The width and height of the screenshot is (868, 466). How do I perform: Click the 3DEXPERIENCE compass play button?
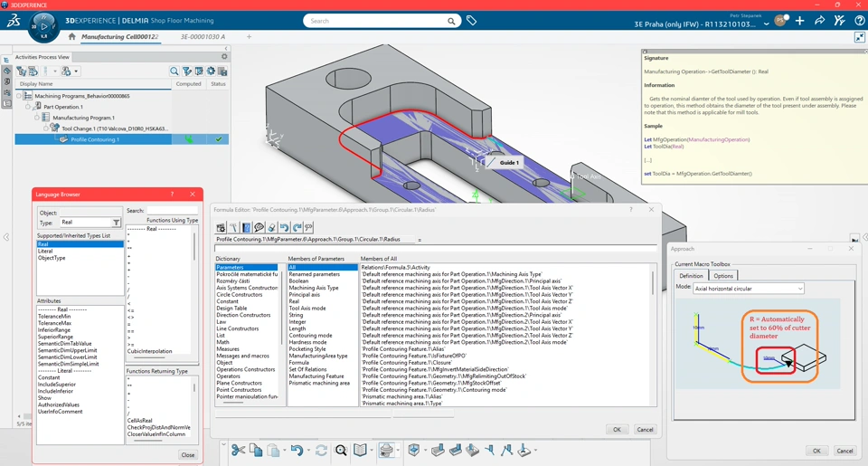pyautogui.click(x=43, y=26)
